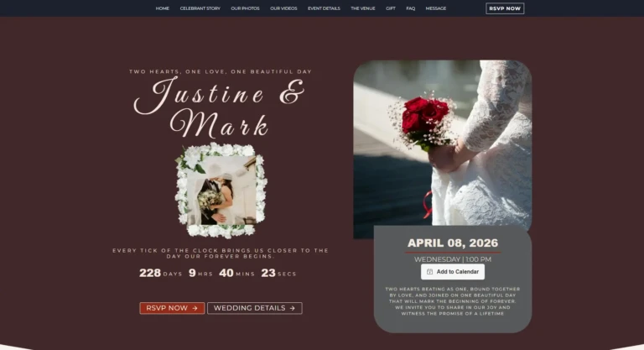
Task: Jump to EVENT DETAILS section
Action: [324, 8]
